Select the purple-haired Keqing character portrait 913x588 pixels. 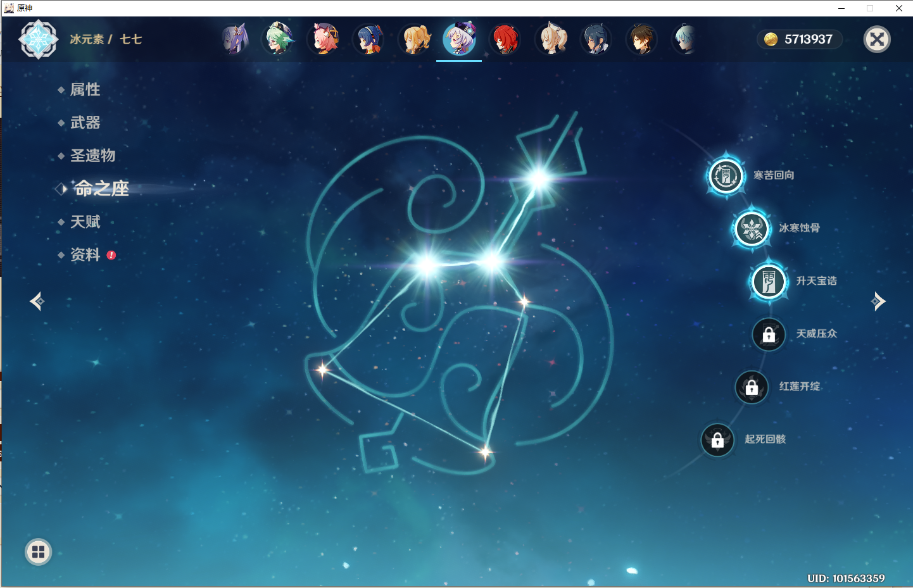[x=234, y=39]
